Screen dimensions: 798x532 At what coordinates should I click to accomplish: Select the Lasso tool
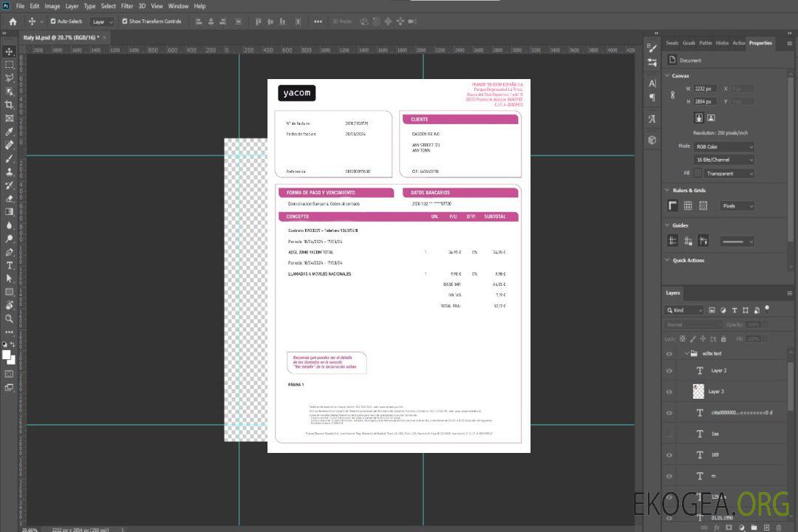[9, 78]
